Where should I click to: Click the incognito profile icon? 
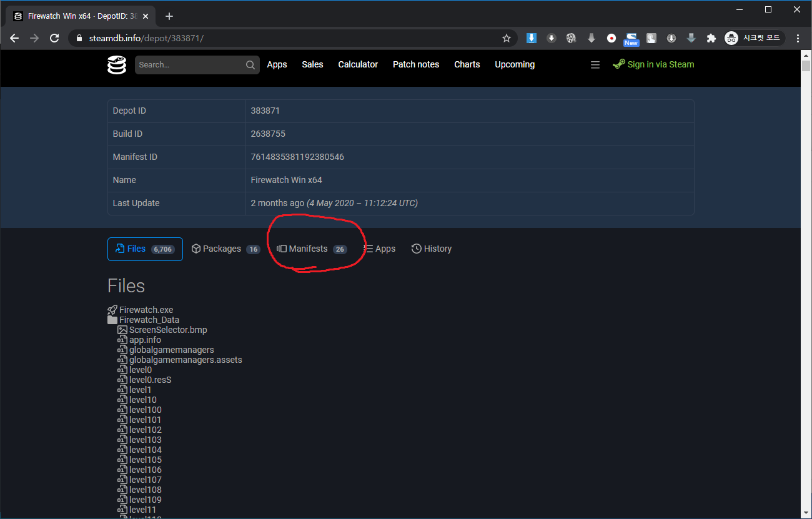(731, 38)
